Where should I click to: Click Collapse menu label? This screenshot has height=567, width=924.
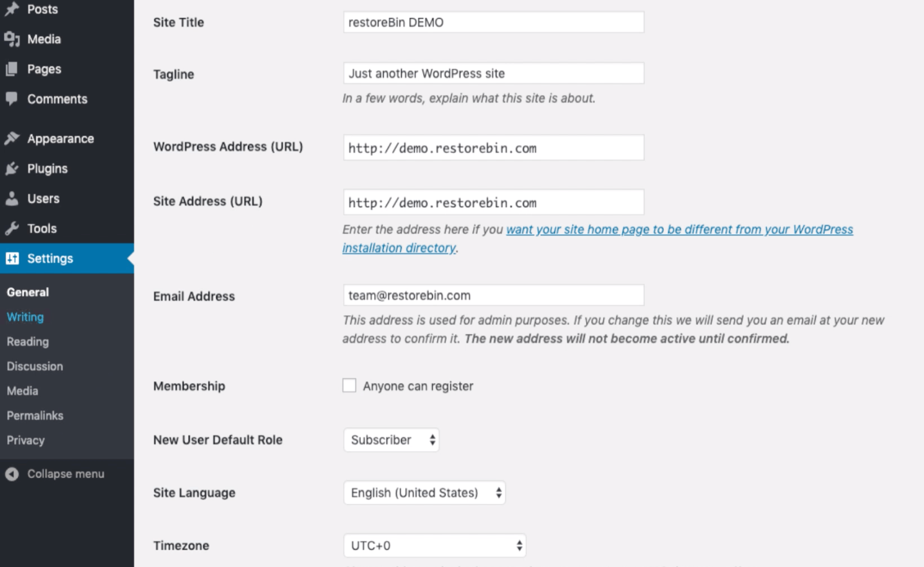coord(66,474)
